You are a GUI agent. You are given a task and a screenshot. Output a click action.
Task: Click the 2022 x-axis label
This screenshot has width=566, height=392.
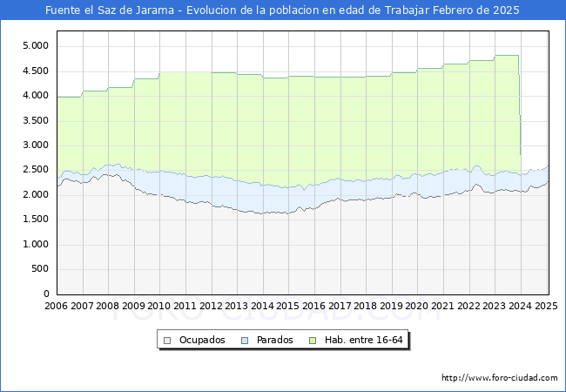point(468,306)
